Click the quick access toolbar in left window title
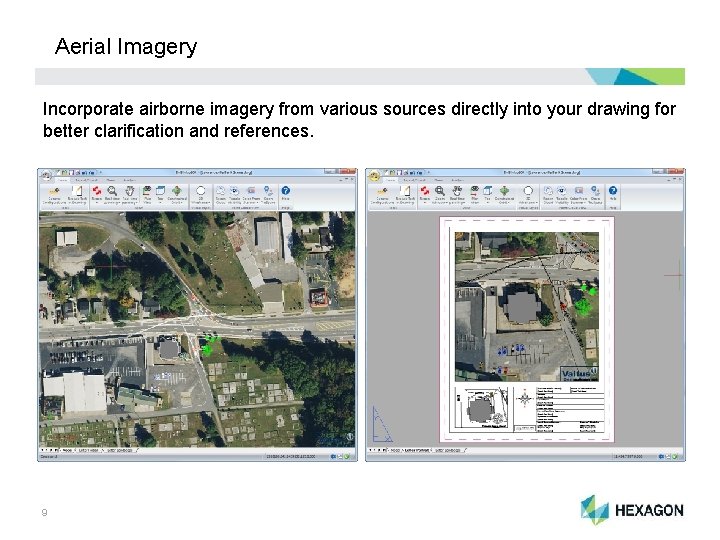The image size is (720, 540). (77, 173)
